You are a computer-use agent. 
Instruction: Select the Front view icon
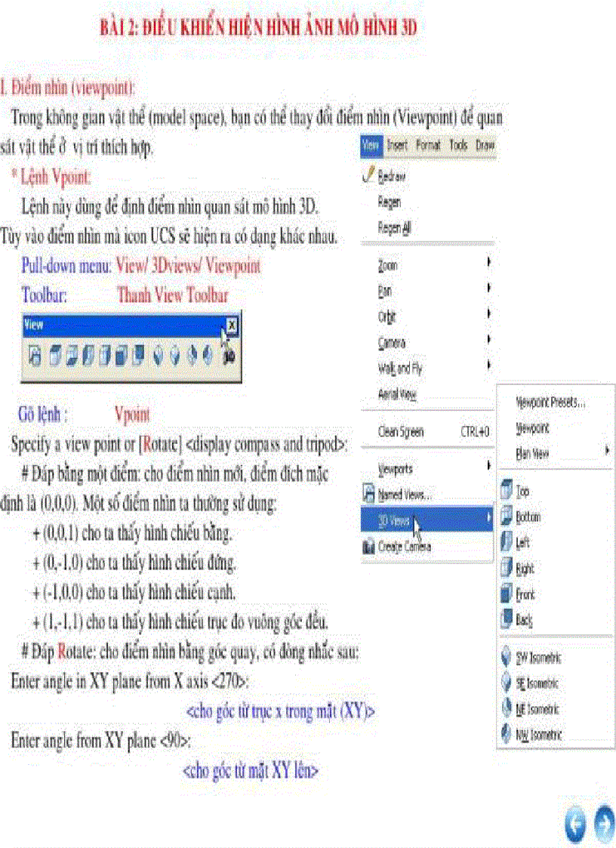click(506, 594)
